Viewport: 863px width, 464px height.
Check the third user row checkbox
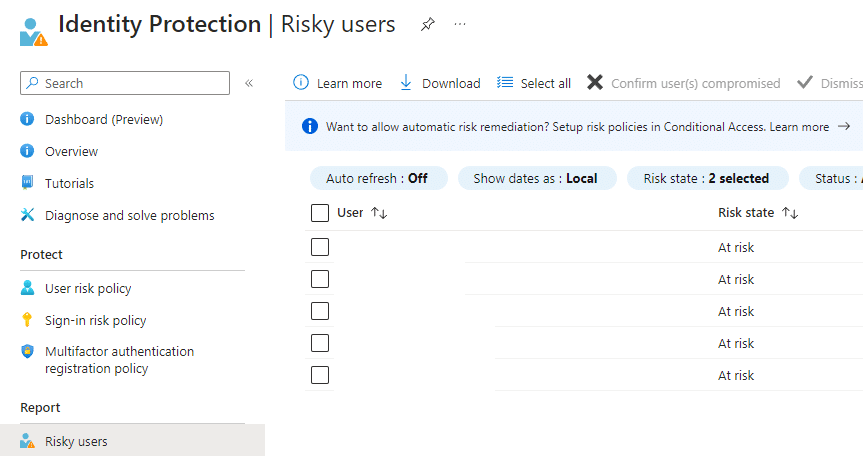pyautogui.click(x=320, y=311)
